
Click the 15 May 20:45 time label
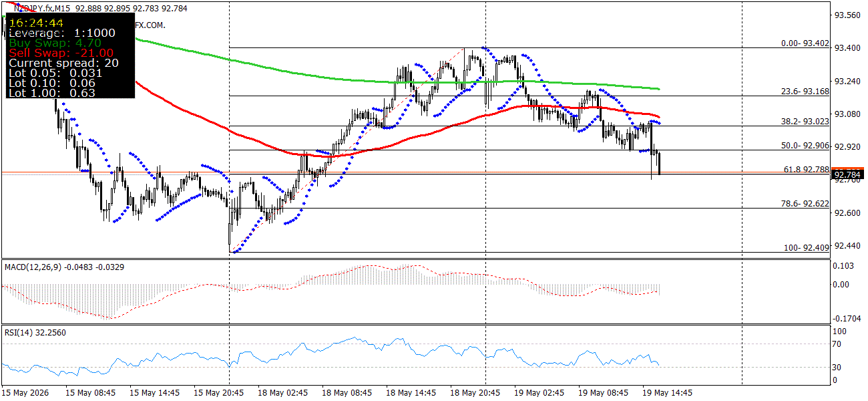218,392
